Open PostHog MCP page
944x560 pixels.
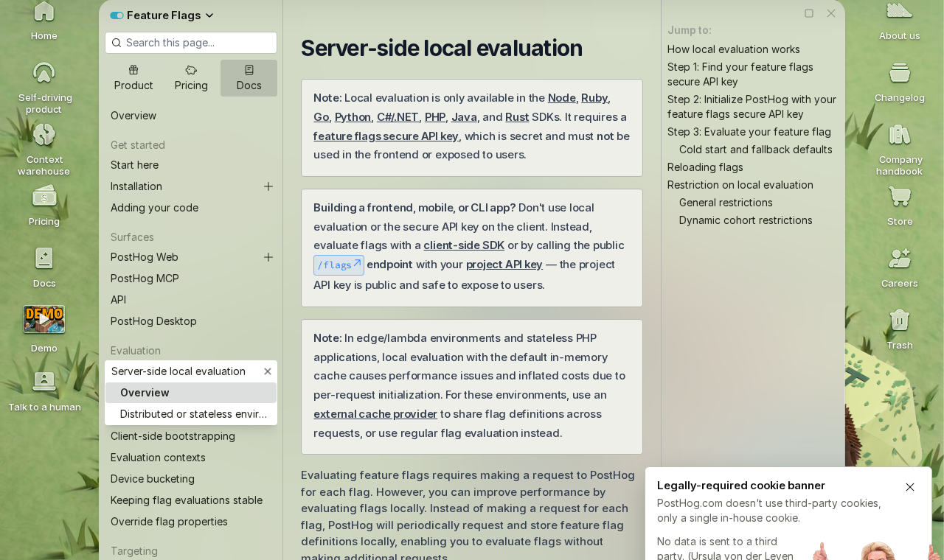tap(191, 279)
